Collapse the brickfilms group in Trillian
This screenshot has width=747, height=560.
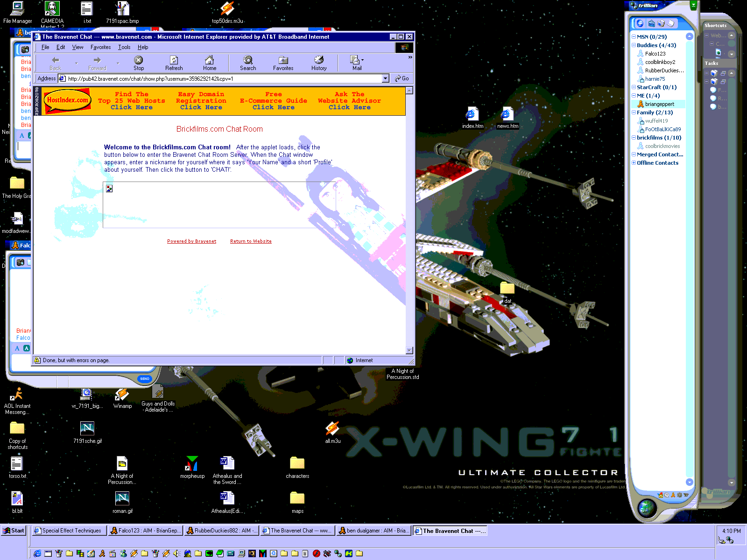coord(634,138)
